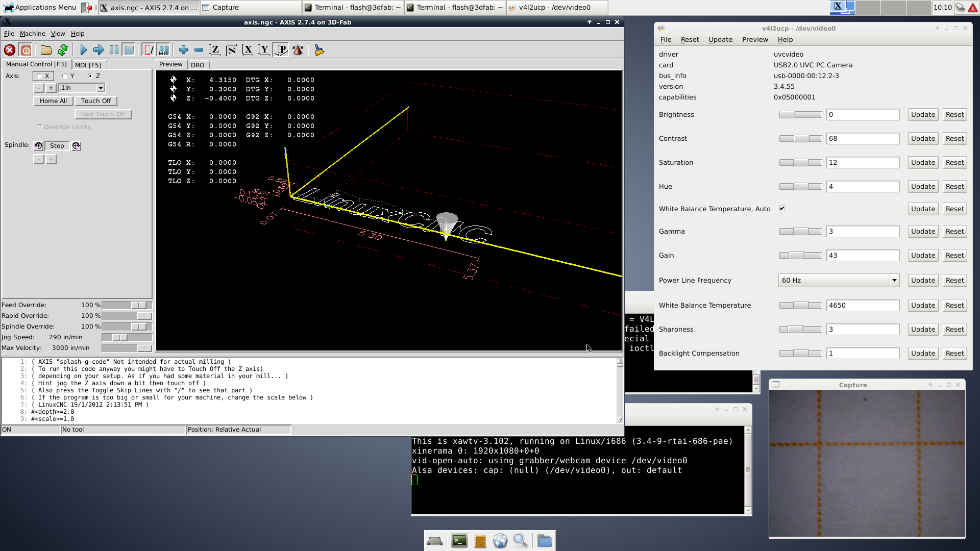Image resolution: width=980 pixels, height=551 pixels.
Task: Switch to top view Z
Action: point(215,50)
